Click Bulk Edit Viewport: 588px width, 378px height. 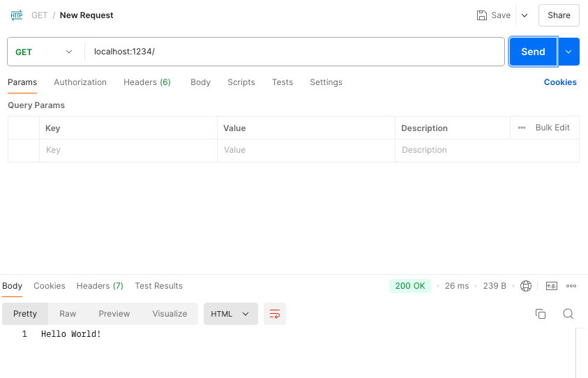[x=552, y=128]
